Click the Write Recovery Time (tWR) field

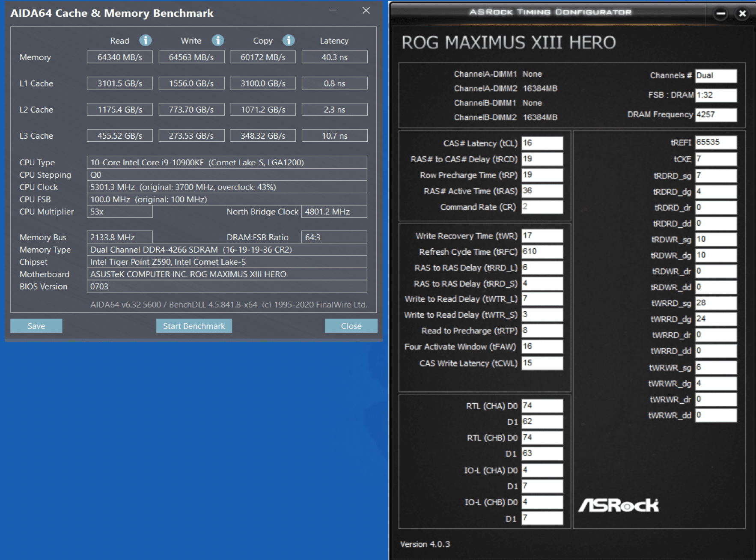[x=542, y=236]
